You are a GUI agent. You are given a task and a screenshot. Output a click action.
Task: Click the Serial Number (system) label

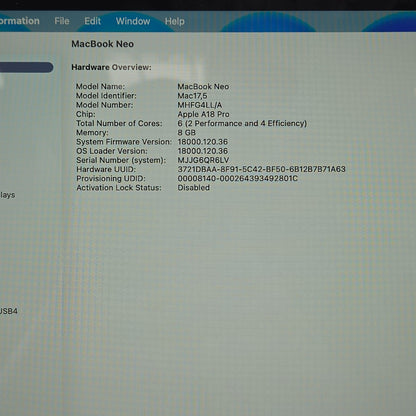[x=121, y=160]
